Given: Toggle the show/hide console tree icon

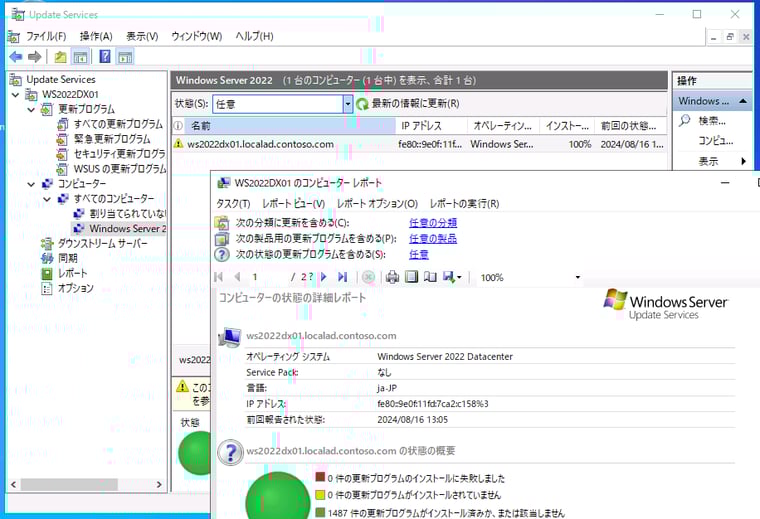Looking at the screenshot, I should point(80,57).
